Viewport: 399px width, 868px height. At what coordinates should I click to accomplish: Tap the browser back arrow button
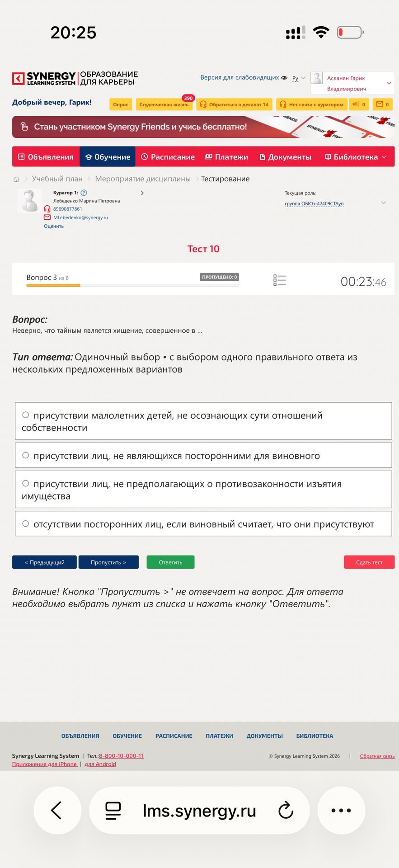(57, 811)
